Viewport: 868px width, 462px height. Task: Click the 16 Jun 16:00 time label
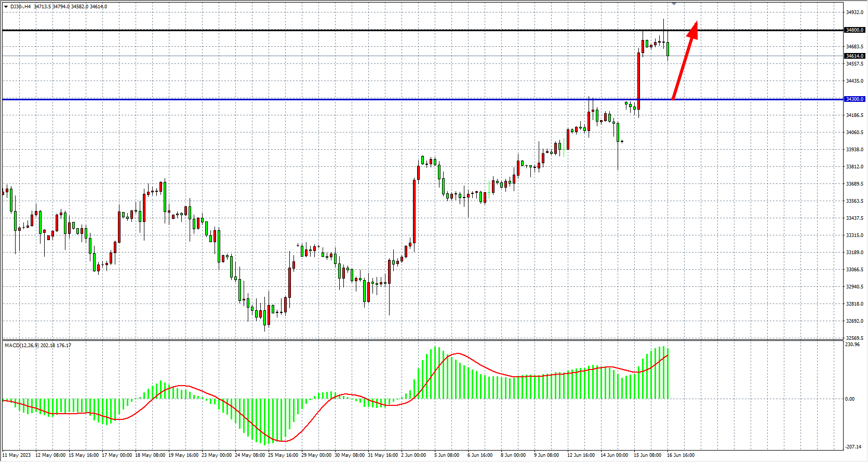680,455
